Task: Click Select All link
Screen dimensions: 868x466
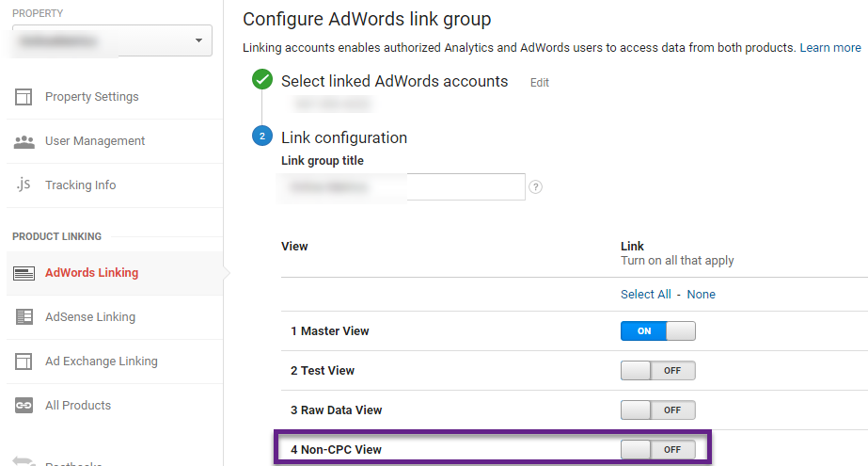Action: (x=645, y=295)
